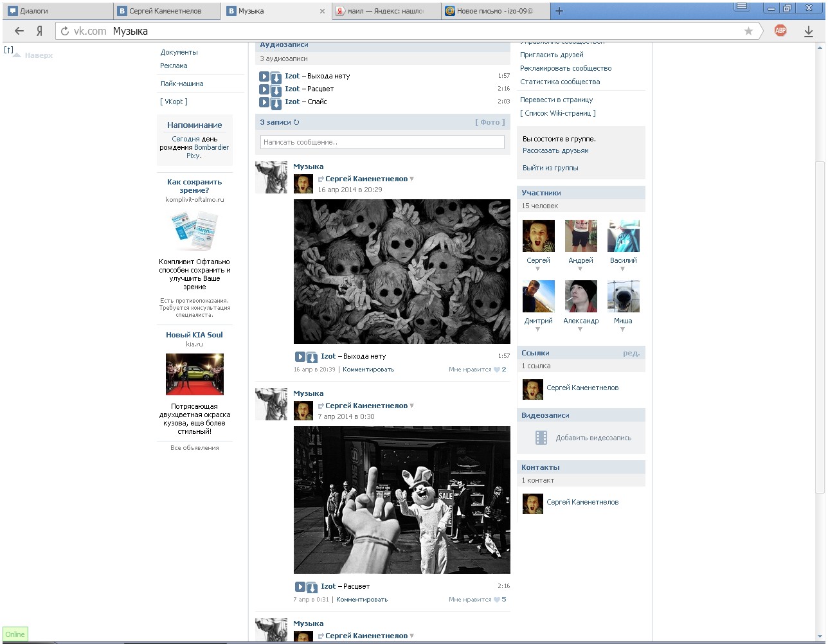This screenshot has width=828, height=644.
Task: Open Статистика сообщества link
Action: point(560,82)
